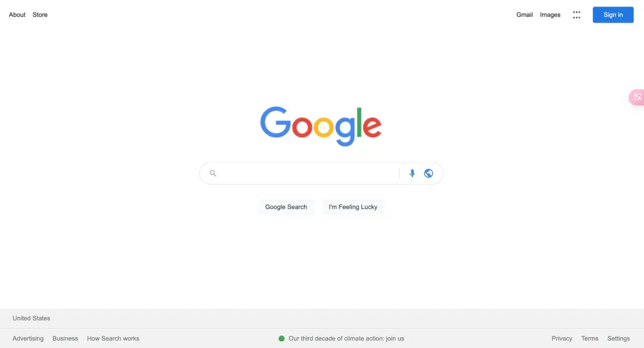Click the green leaf dot icon

coord(281,338)
